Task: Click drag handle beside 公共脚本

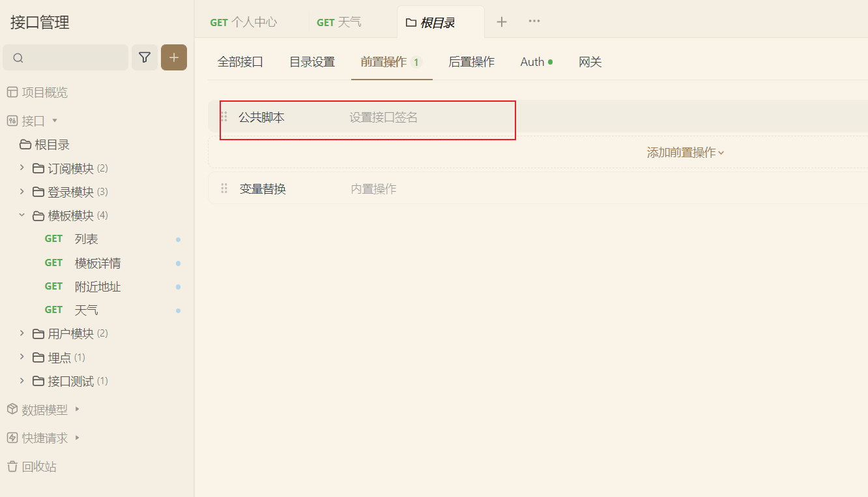Action: point(224,117)
